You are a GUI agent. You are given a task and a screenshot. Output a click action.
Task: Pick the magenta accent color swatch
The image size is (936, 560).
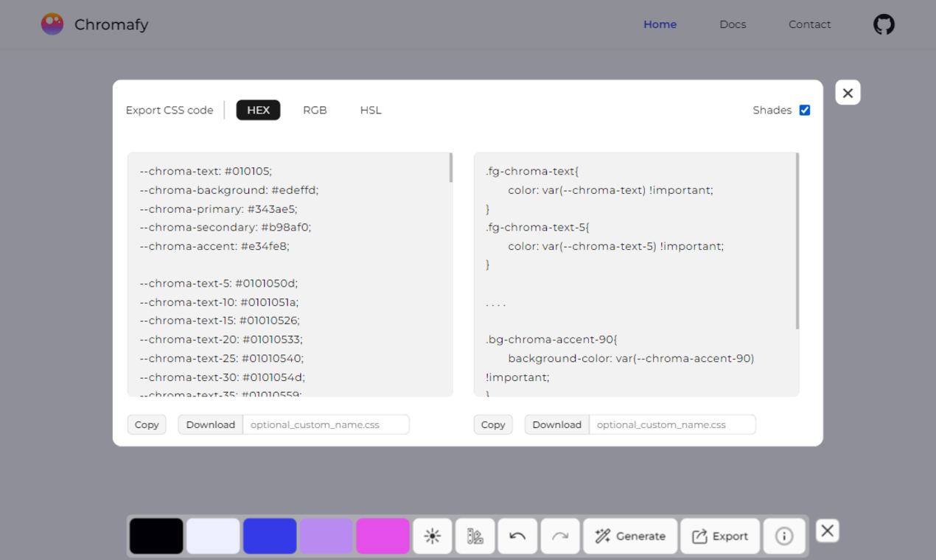coord(383,536)
